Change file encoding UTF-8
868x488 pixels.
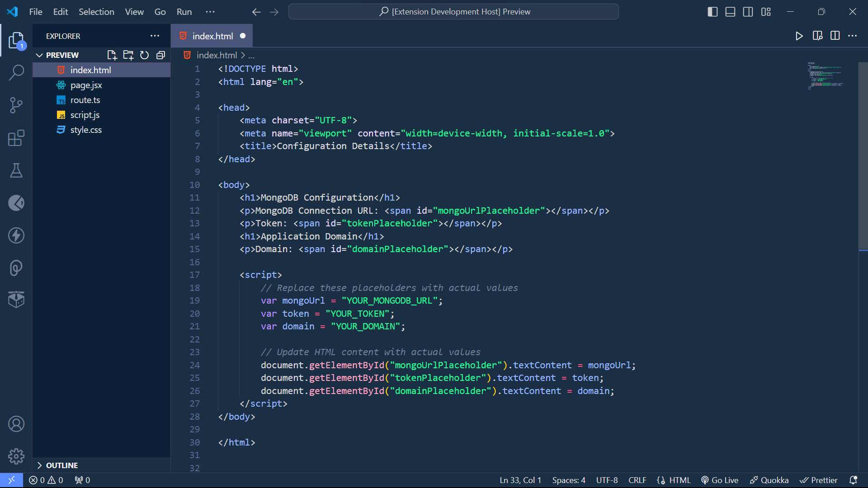607,480
